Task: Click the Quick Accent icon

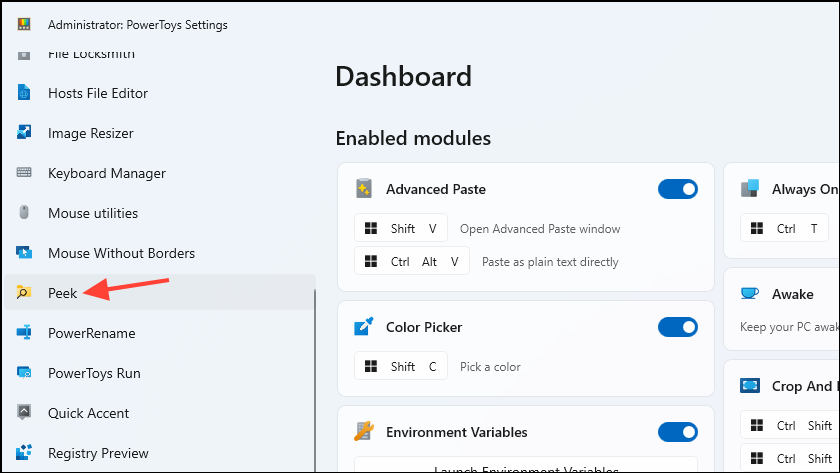Action: 25,413
